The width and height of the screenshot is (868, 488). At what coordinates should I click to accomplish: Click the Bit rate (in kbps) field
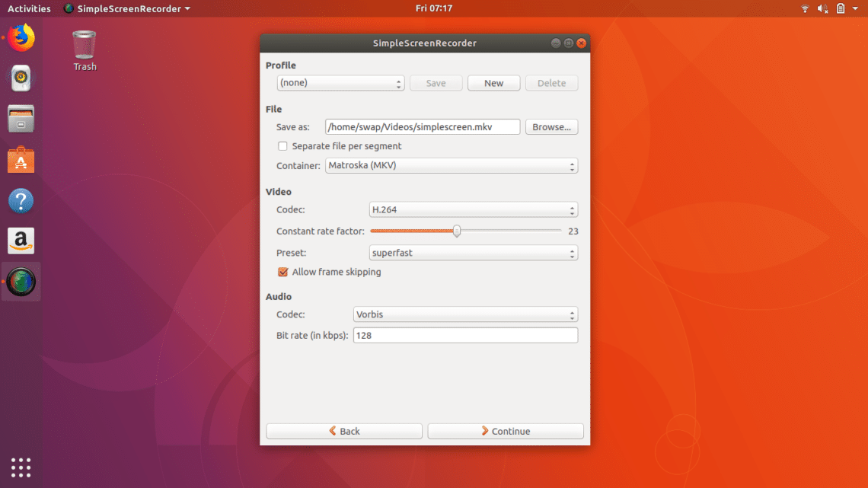pos(465,335)
